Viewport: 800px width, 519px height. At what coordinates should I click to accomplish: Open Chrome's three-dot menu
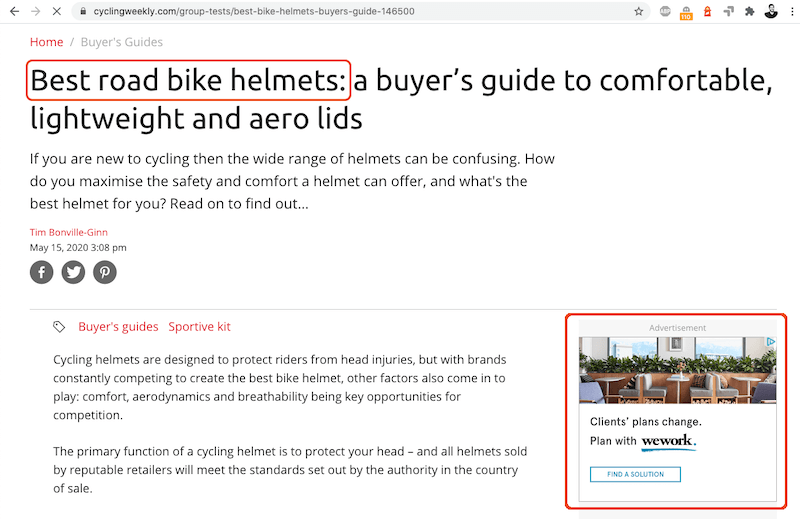tap(792, 11)
